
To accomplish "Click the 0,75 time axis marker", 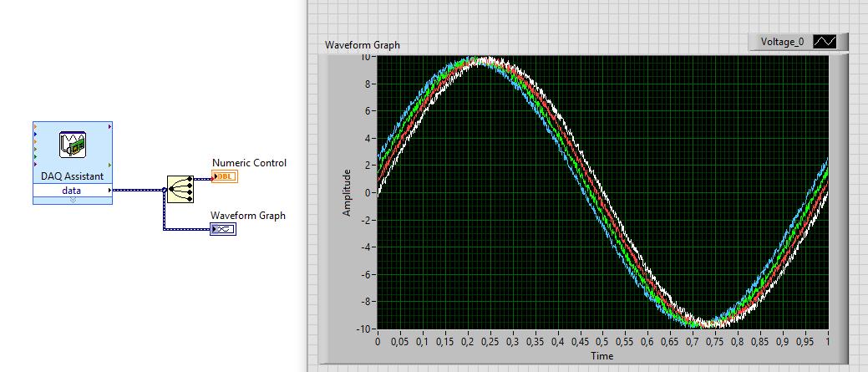I will pos(715,342).
